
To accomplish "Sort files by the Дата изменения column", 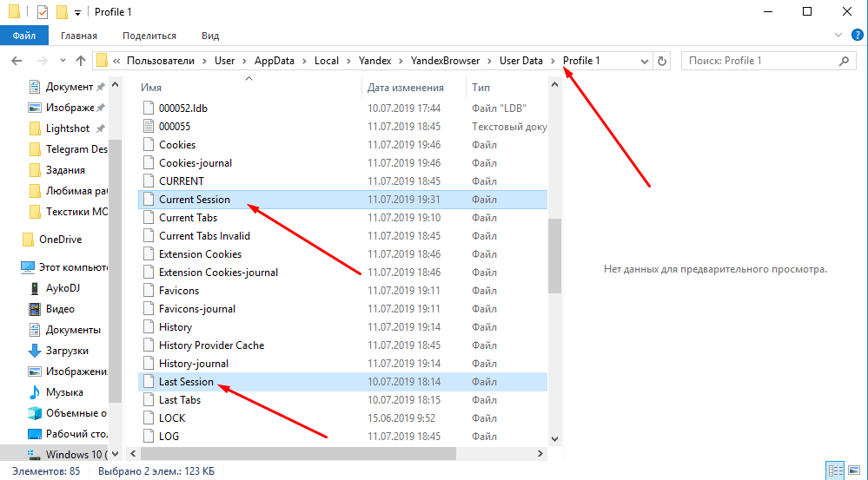I will click(406, 88).
